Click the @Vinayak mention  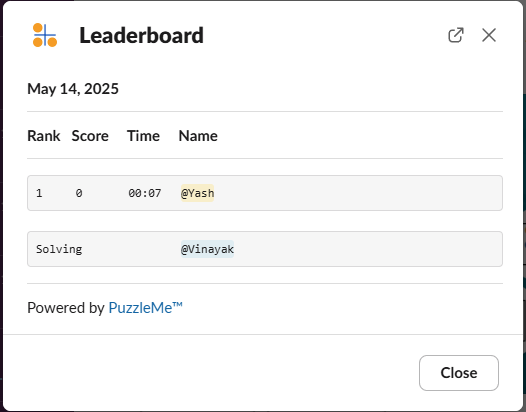pyautogui.click(x=207, y=249)
